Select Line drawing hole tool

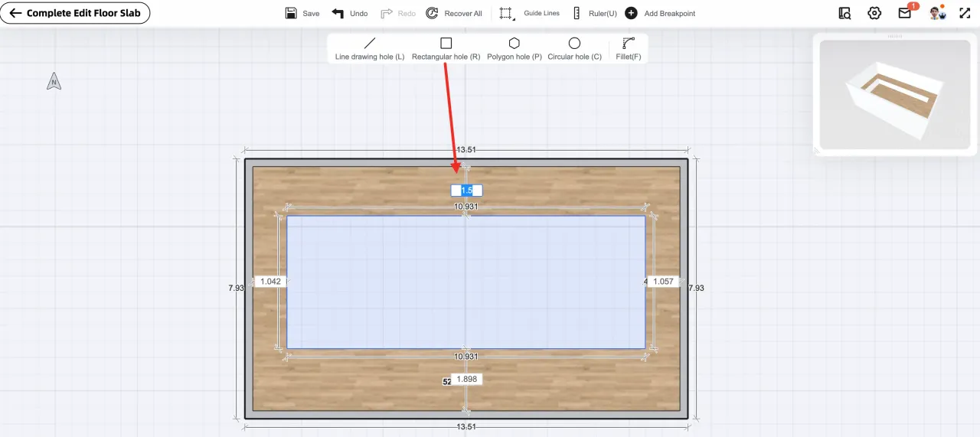(x=370, y=49)
